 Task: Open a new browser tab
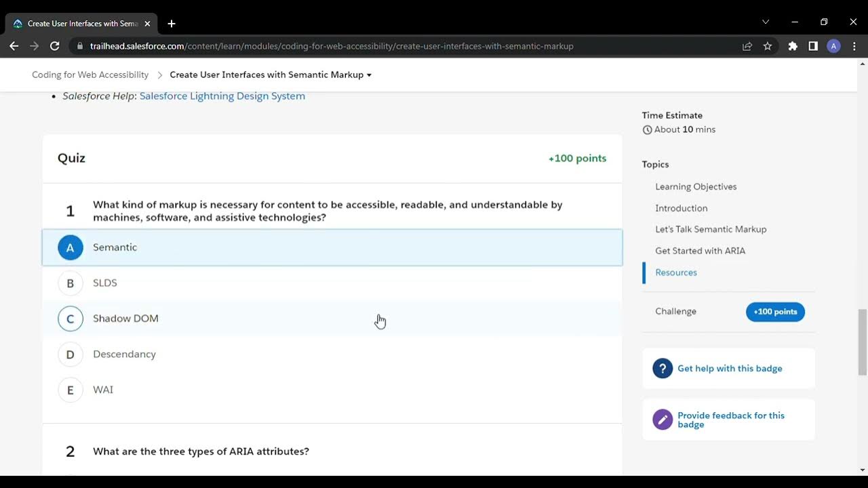pos(172,24)
